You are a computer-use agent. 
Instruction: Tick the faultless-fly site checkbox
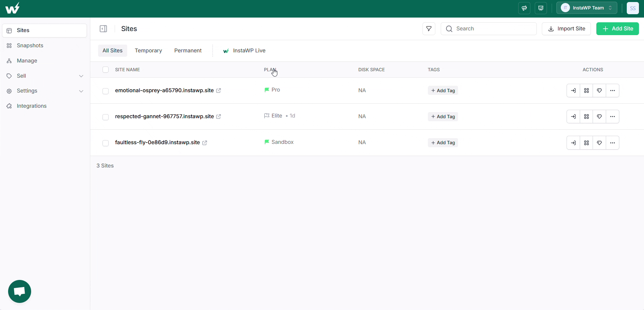coord(106,143)
